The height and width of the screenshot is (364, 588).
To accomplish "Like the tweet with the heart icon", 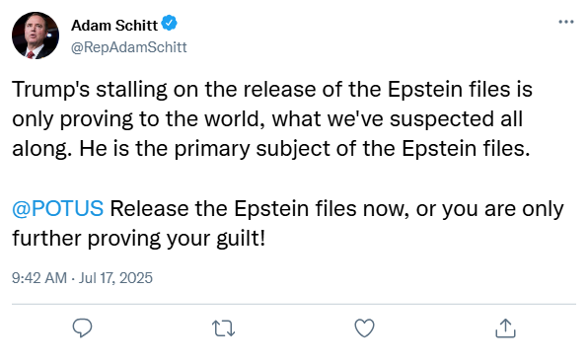I will tap(364, 328).
